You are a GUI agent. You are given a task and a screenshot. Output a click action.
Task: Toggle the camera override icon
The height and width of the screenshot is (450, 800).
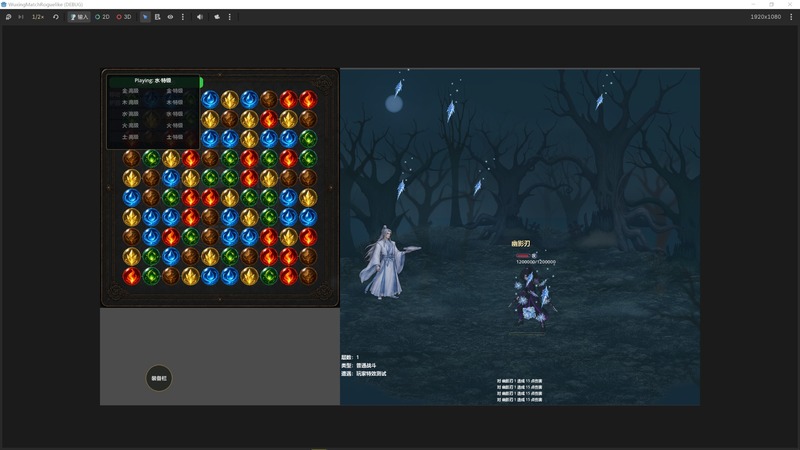(x=217, y=17)
